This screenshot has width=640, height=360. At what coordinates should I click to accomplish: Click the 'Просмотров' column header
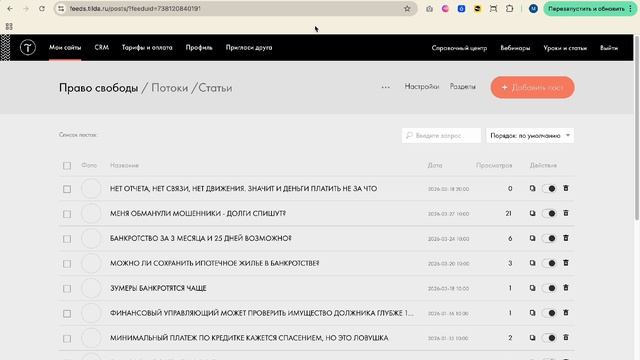[494, 165]
